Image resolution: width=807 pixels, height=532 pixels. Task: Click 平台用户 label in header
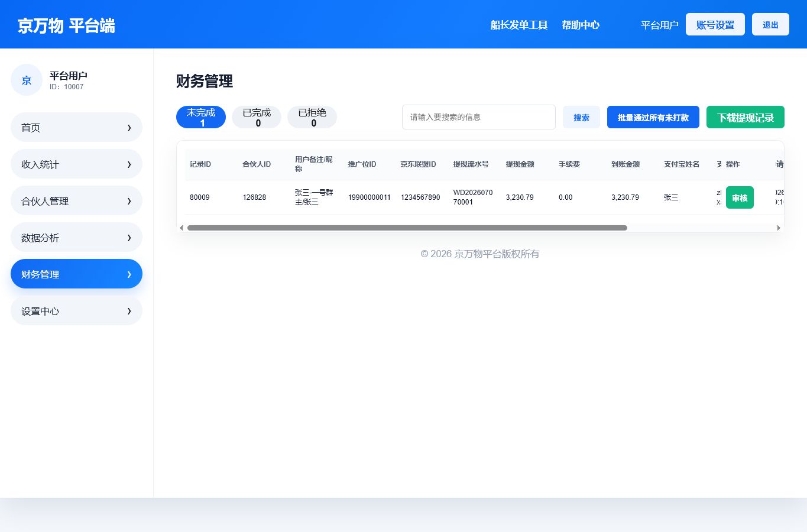click(660, 25)
